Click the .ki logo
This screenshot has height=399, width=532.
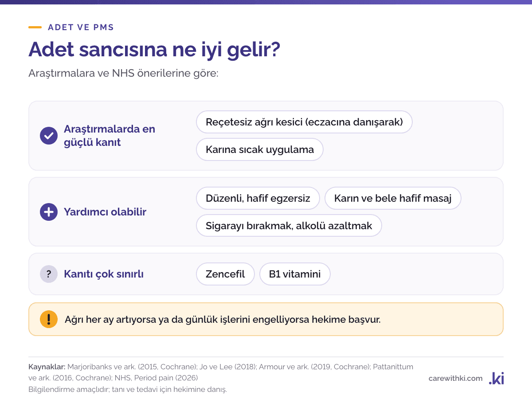tap(496, 378)
